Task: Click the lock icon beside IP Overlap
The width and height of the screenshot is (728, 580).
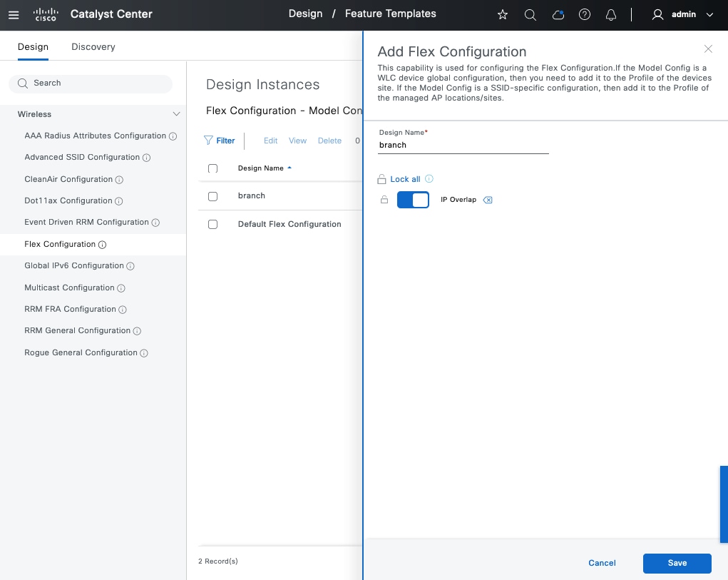Action: pyautogui.click(x=384, y=200)
